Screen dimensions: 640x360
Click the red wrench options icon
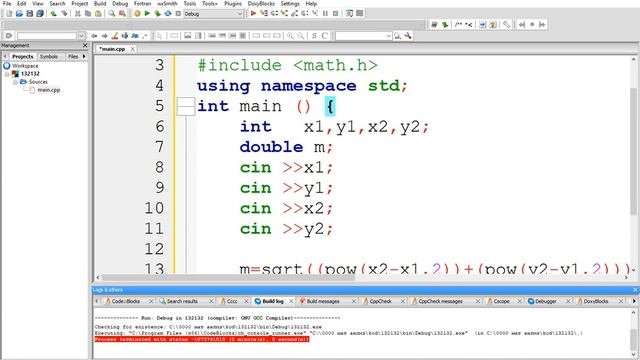pos(408,36)
